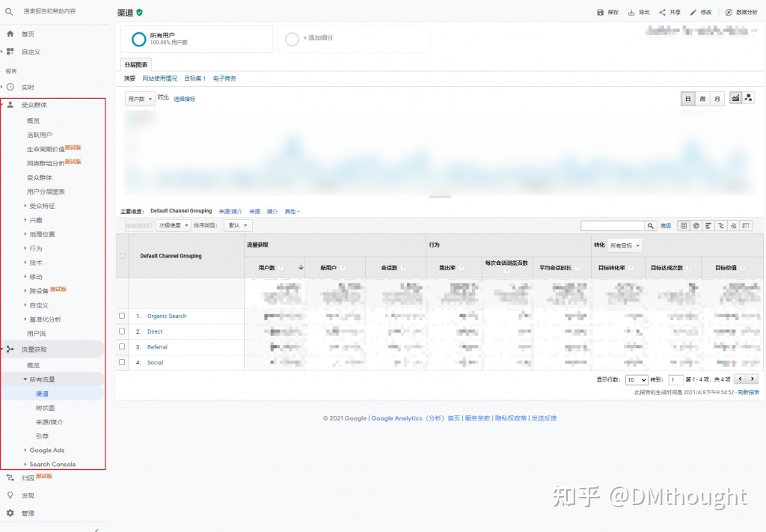The height and width of the screenshot is (532, 766).
Task: Open the Organic Search channel link
Action: [167, 316]
